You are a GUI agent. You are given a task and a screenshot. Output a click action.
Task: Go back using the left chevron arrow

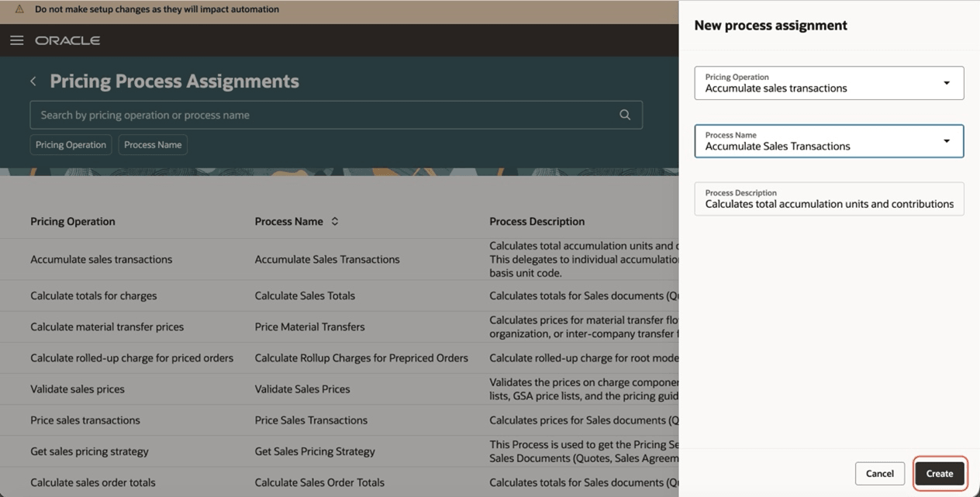[x=33, y=81]
